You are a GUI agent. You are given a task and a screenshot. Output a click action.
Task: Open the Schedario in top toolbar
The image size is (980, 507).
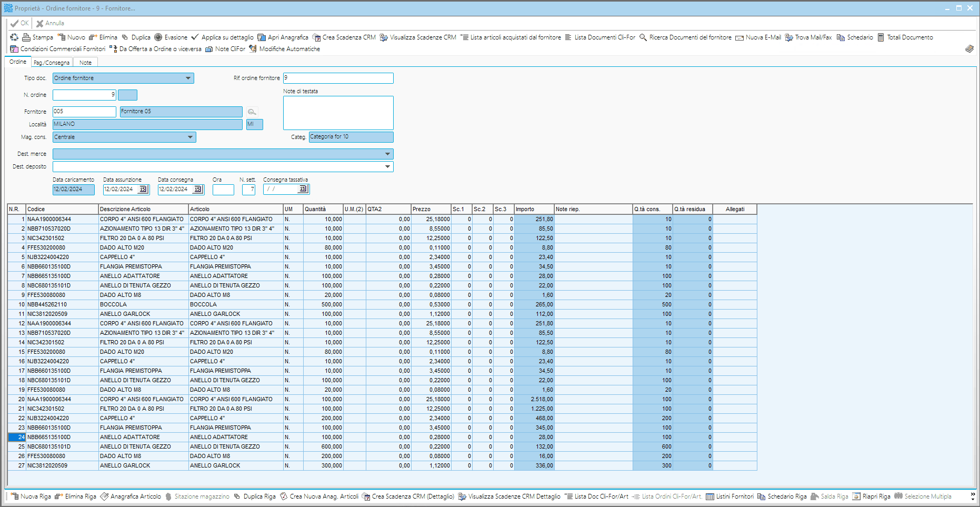pyautogui.click(x=855, y=37)
